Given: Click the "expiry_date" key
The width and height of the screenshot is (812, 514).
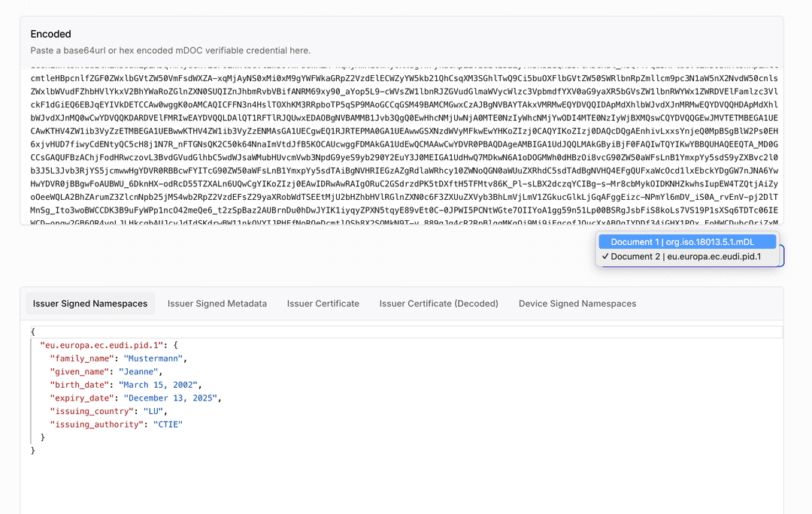Looking at the screenshot, I should pyautogui.click(x=82, y=398).
